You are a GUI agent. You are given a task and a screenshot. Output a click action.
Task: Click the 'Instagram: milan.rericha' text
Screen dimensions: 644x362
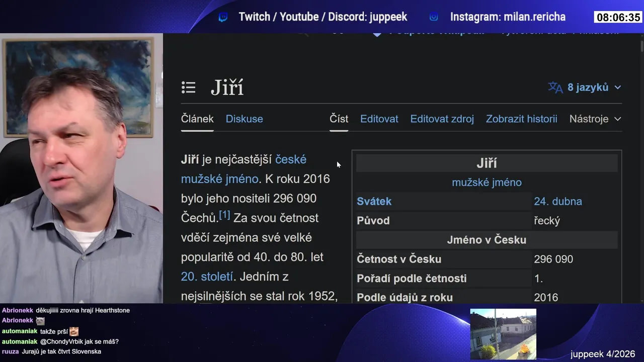[x=508, y=17]
